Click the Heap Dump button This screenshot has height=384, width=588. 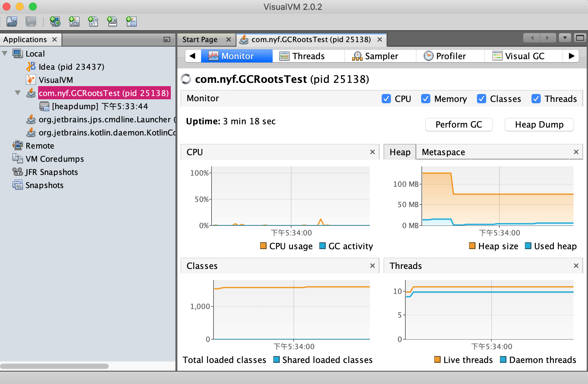click(x=539, y=125)
